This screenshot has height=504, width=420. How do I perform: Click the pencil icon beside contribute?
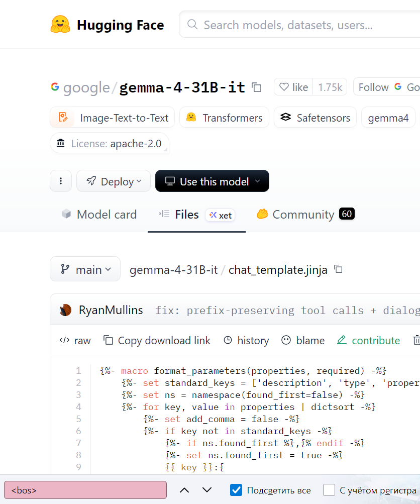click(342, 340)
